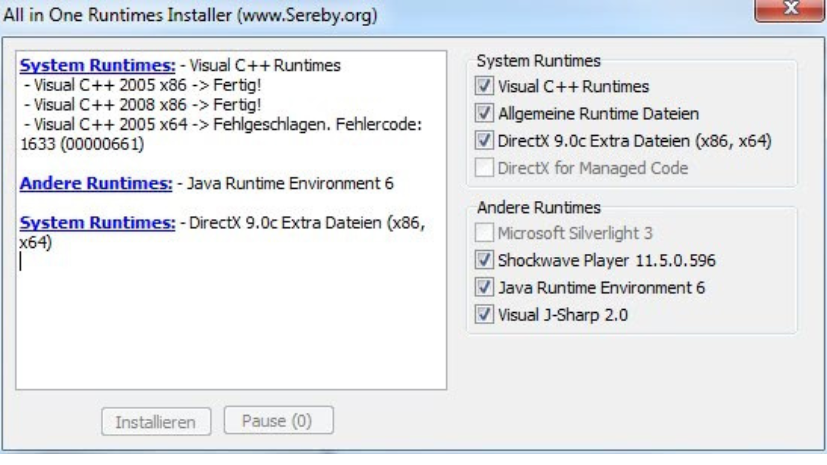827x465 pixels.
Task: Uncheck Shockwave Player 11.5.0.596
Action: (485, 261)
